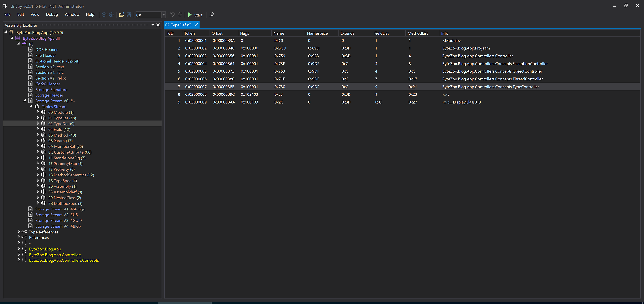Click the Storage Signature file icon
This screenshot has width=644, height=304.
tap(30, 89)
